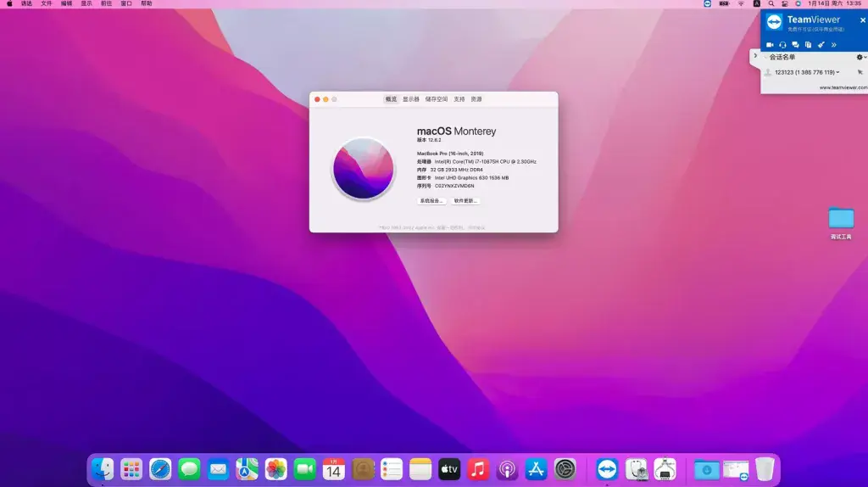Image resolution: width=868 pixels, height=487 pixels.
Task: Open the Trash in the Dock
Action: tap(765, 469)
